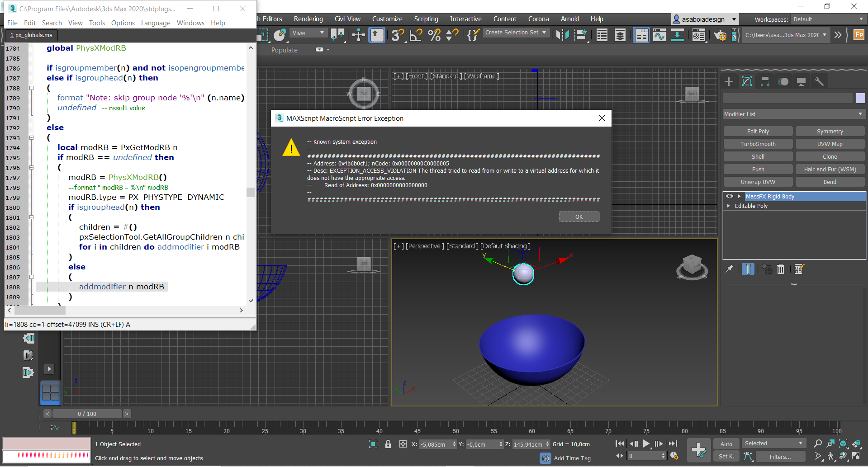Open the Corona FP toolbar icon
The image size is (868, 467).
pos(859,35)
